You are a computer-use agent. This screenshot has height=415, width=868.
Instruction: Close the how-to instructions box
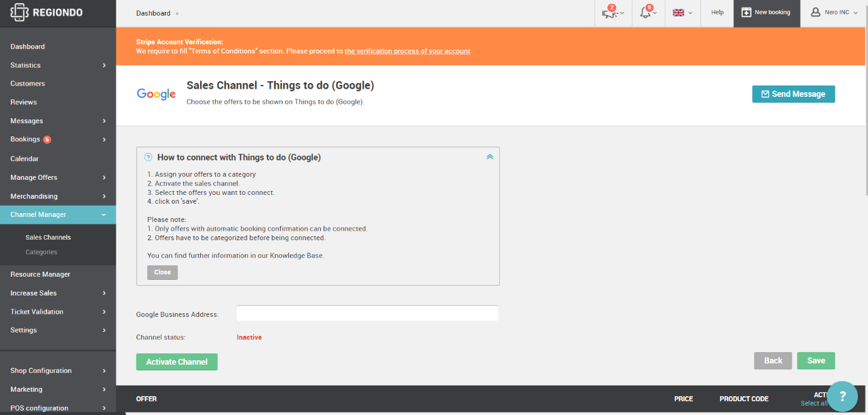pyautogui.click(x=162, y=272)
